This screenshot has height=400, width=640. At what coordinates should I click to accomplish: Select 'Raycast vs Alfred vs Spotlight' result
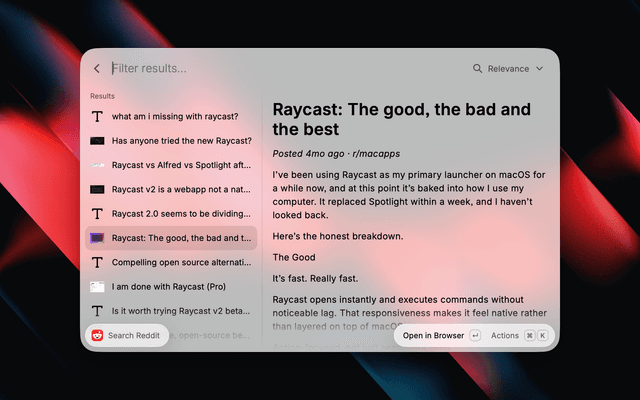tap(171, 165)
